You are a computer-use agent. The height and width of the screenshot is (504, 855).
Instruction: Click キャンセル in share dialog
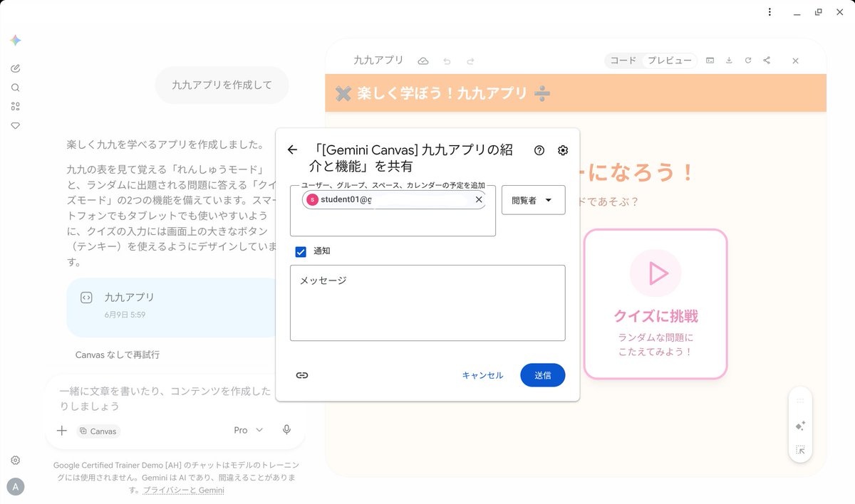click(482, 375)
